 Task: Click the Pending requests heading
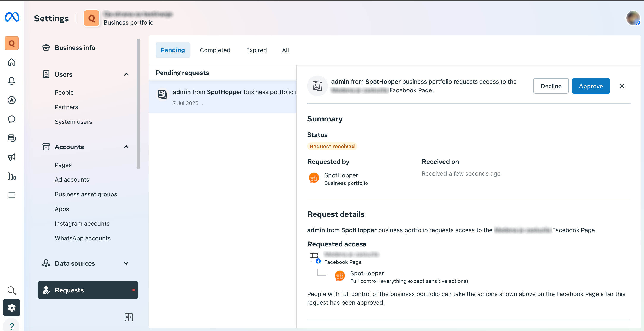pos(182,73)
